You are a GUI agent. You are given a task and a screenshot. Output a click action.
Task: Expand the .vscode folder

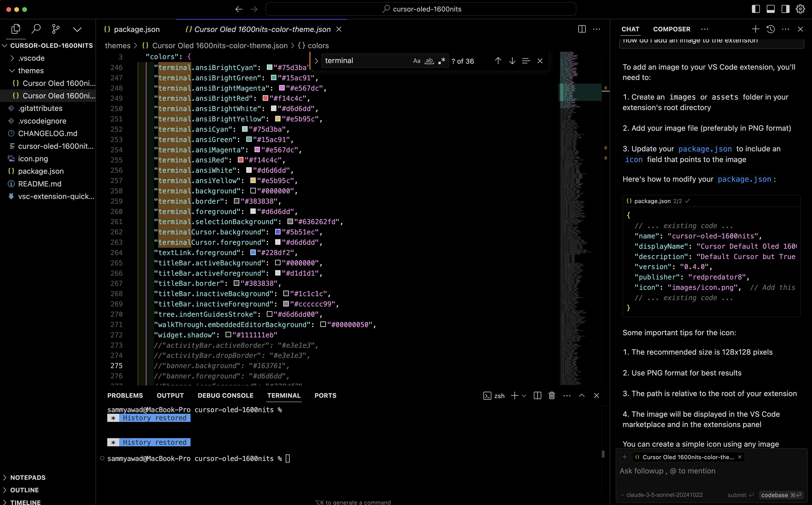point(31,58)
